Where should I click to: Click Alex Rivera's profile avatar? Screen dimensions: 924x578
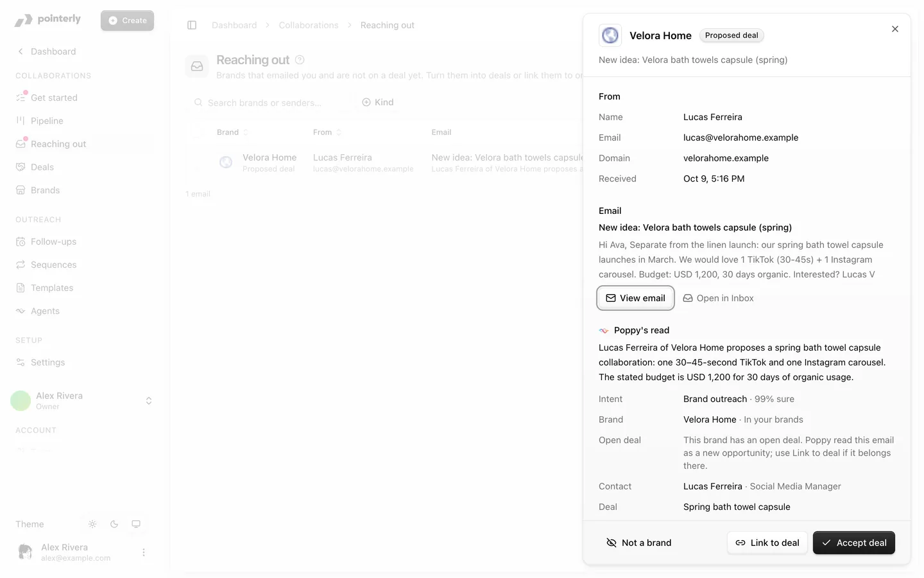tap(25, 552)
